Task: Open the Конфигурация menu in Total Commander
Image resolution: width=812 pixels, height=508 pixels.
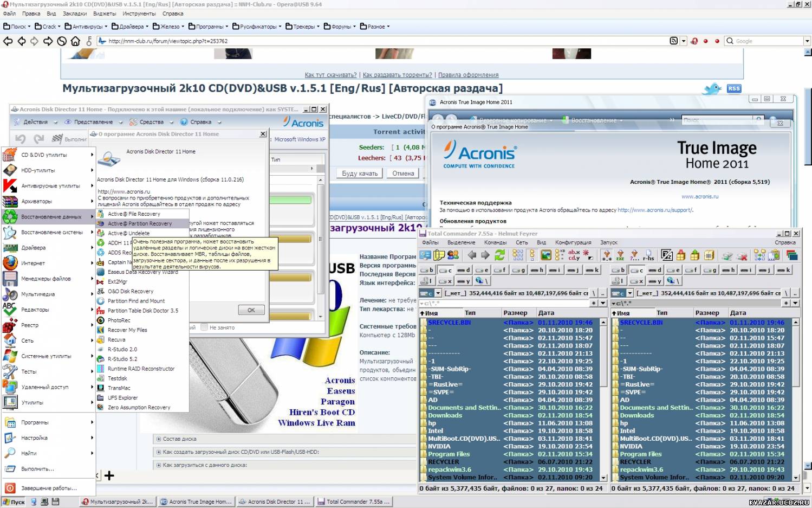Action: pos(573,242)
